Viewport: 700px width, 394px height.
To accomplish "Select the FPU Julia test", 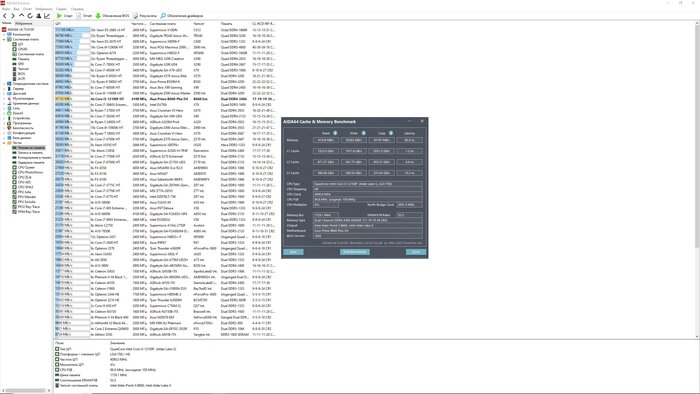I will pyautogui.click(x=25, y=192).
